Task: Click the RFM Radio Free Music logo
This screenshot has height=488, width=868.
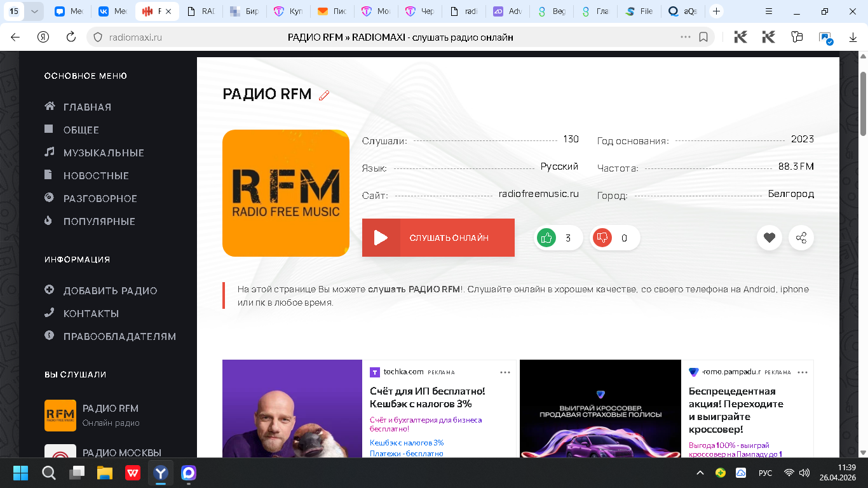Action: [x=286, y=193]
